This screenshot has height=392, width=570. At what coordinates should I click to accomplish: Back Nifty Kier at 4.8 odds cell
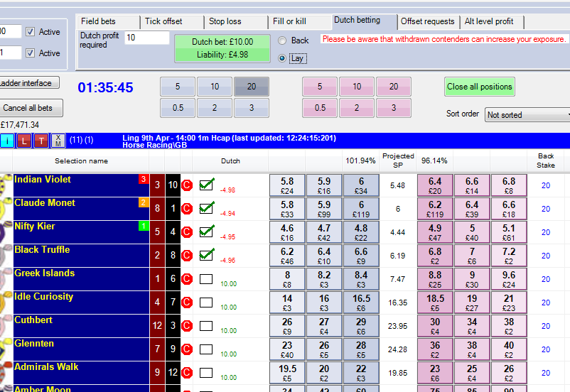tap(361, 232)
